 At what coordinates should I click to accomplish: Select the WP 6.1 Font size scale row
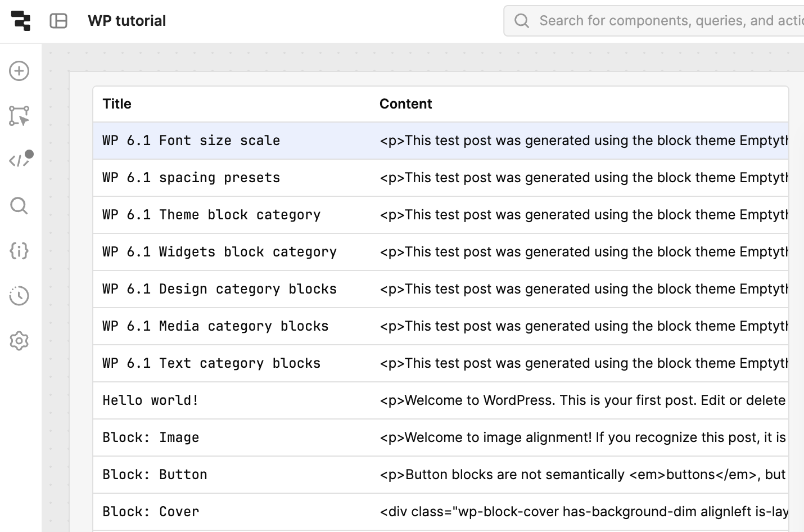(191, 141)
